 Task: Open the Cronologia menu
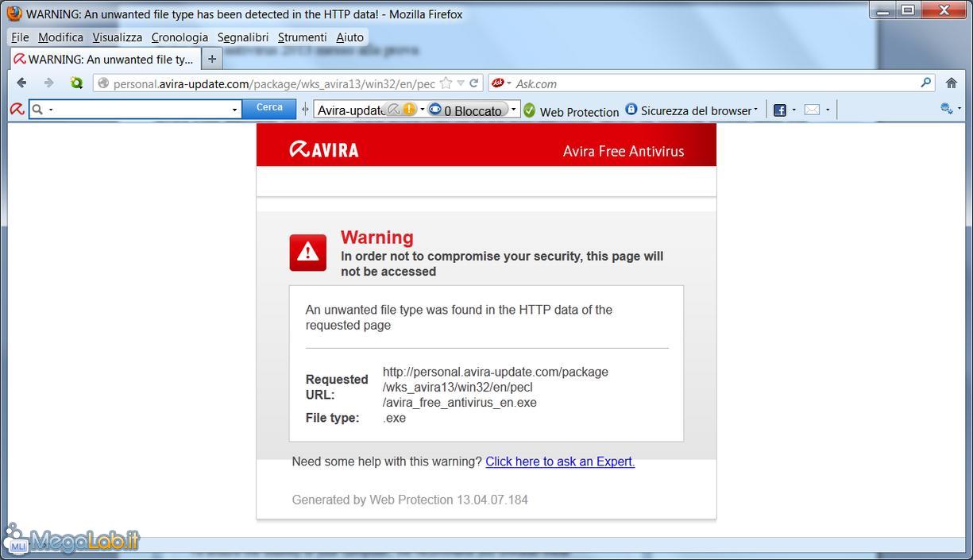[180, 37]
